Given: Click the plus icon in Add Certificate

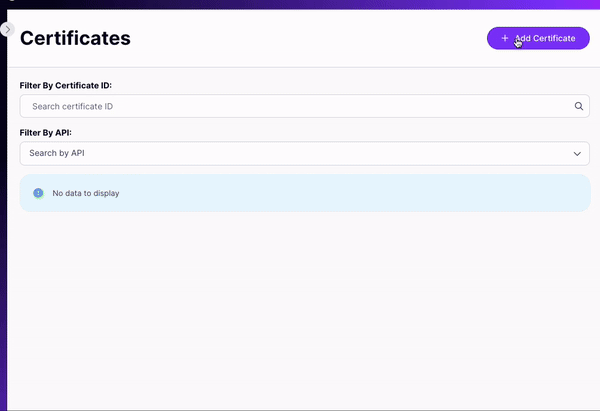Looking at the screenshot, I should pyautogui.click(x=505, y=38).
